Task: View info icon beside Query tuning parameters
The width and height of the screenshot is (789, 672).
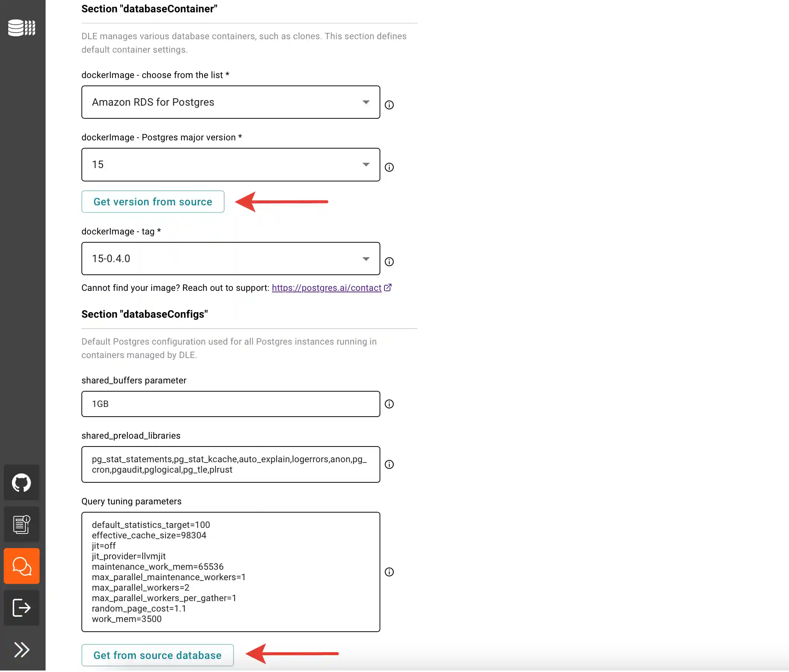Action: [x=390, y=572]
